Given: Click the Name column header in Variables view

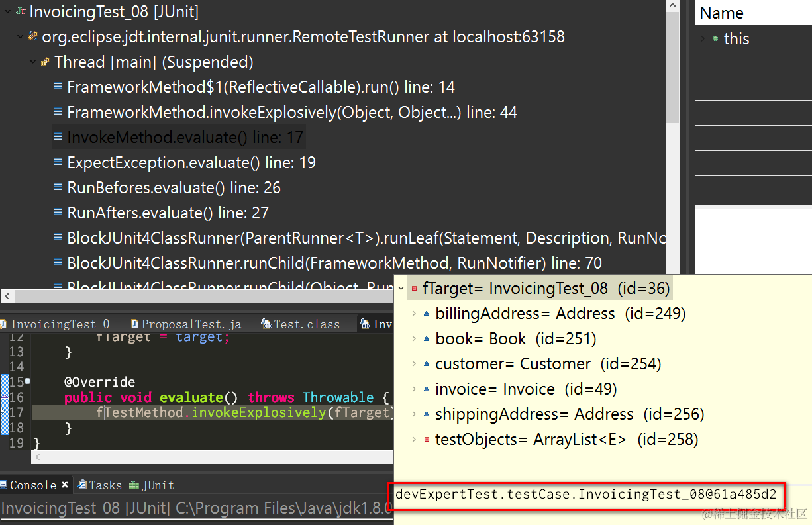Looking at the screenshot, I should [754, 13].
